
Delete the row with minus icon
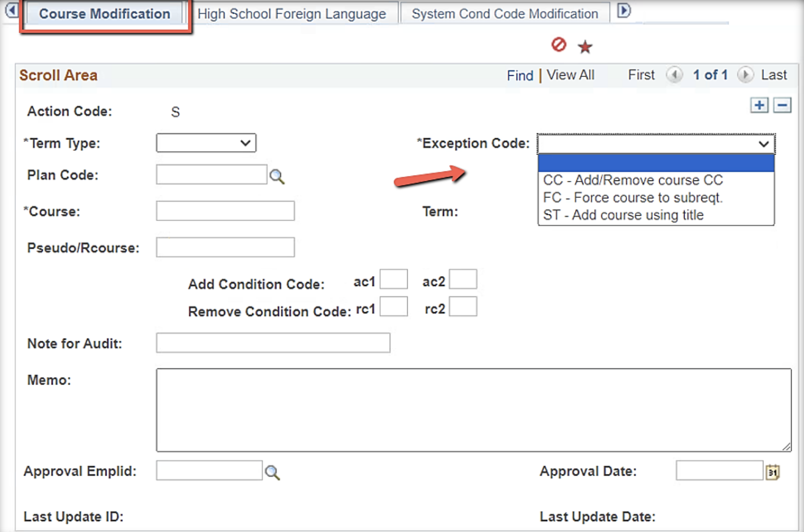(x=782, y=105)
